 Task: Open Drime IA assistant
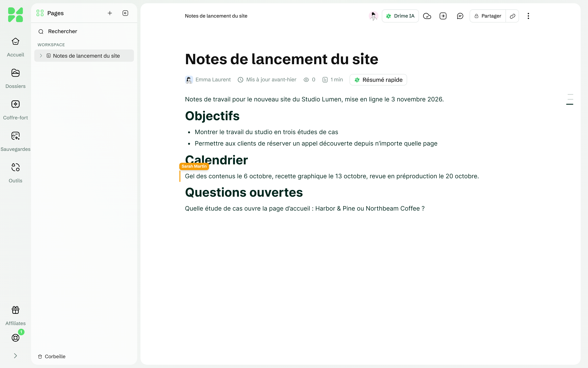[x=400, y=16]
